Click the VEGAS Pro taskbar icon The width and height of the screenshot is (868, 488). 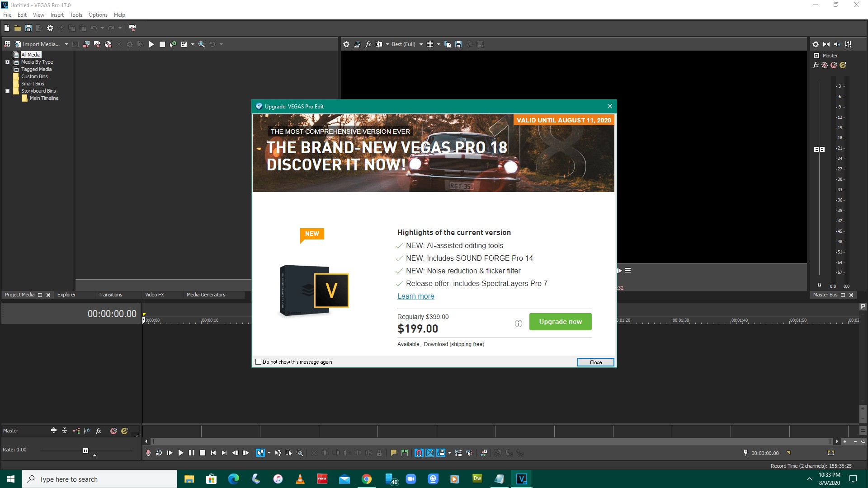tap(522, 479)
